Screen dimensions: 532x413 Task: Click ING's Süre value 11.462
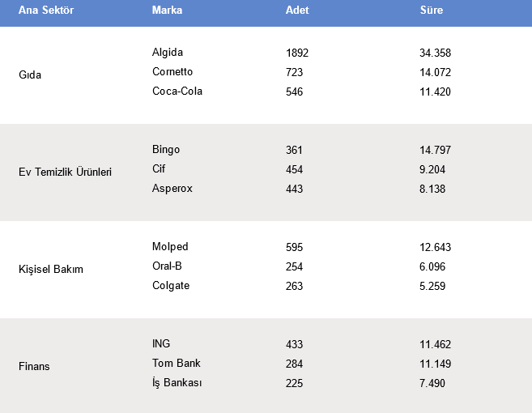coord(435,344)
